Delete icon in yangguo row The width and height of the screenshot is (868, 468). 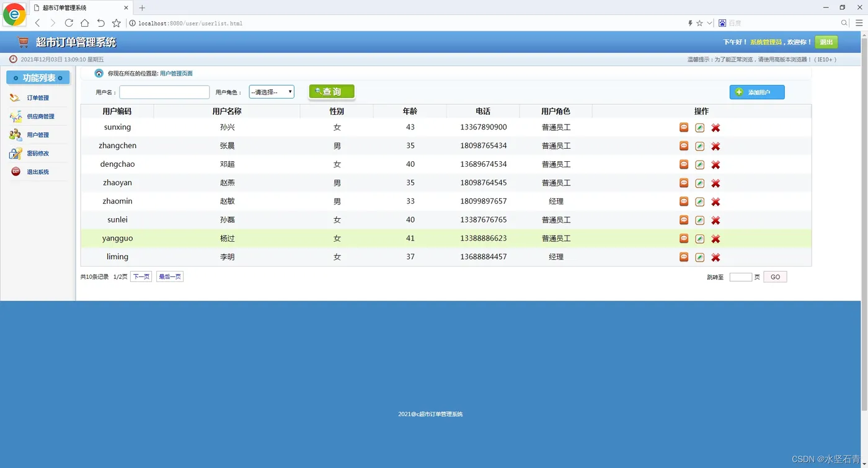(x=715, y=239)
